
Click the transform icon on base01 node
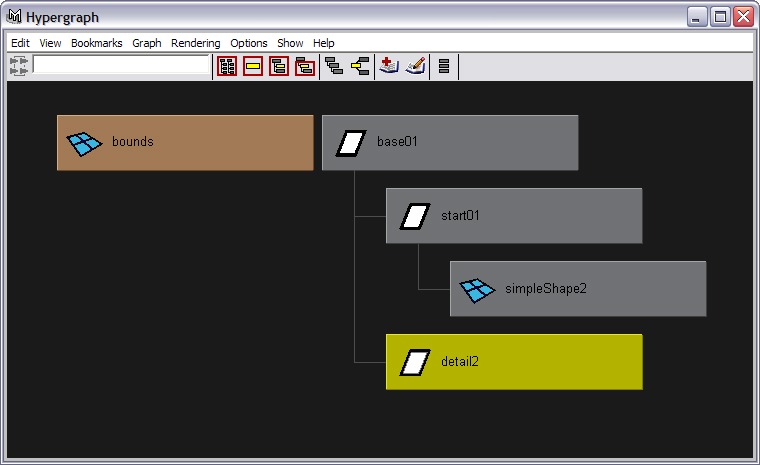351,144
